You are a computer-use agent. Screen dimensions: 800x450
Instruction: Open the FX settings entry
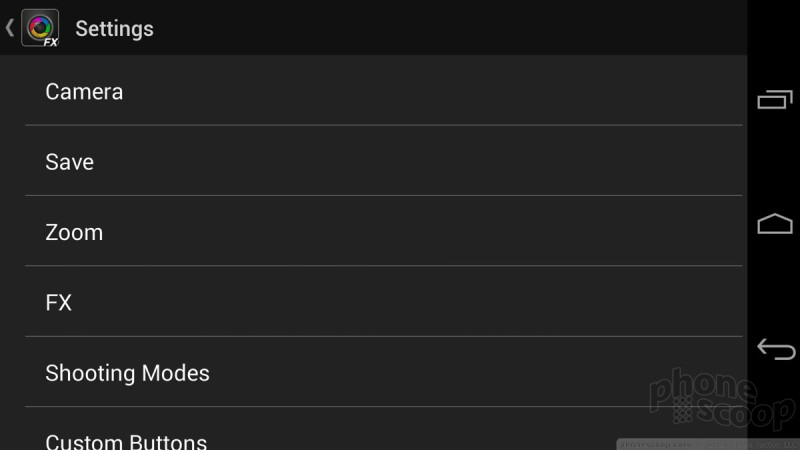click(384, 302)
